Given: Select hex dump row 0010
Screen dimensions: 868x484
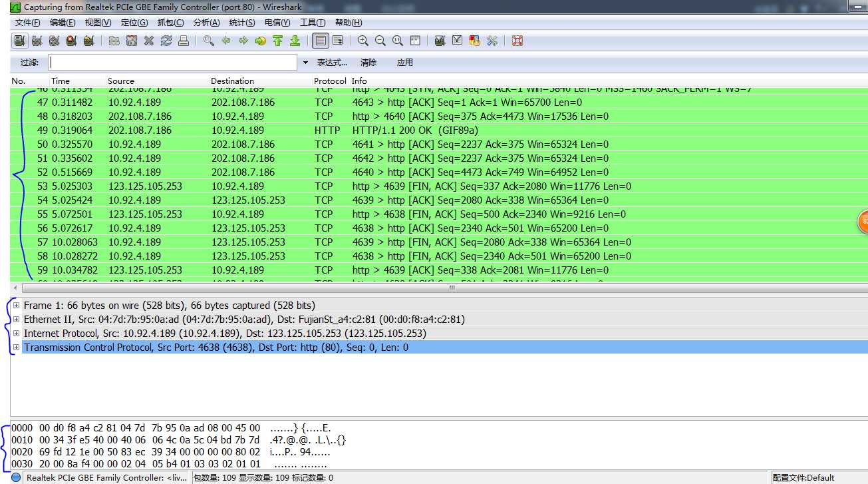Looking at the screenshot, I should pyautogui.click(x=179, y=440).
